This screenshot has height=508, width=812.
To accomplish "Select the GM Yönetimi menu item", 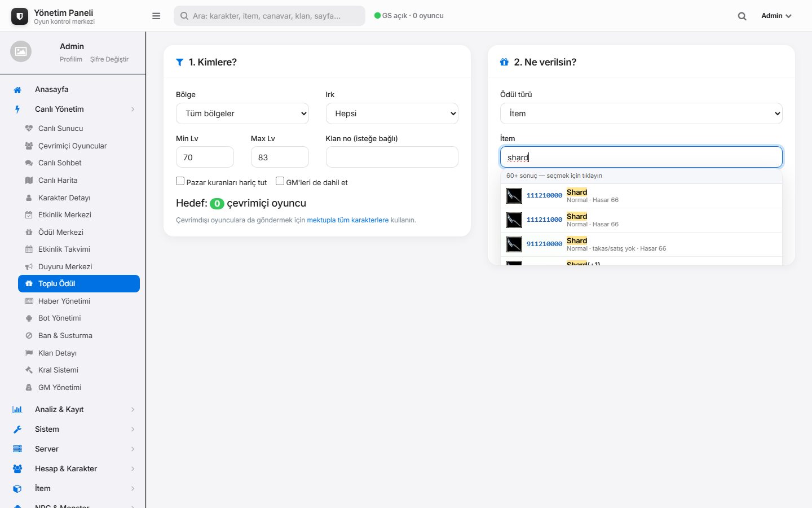I will coord(79,388).
